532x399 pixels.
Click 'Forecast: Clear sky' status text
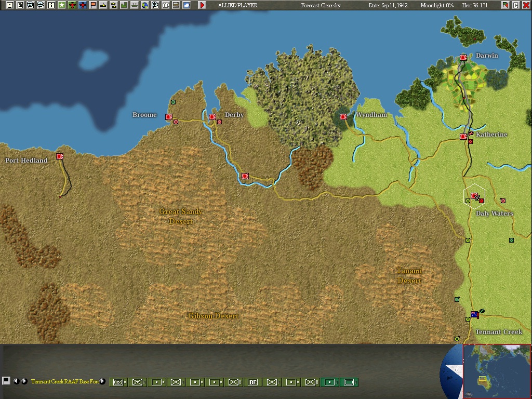[x=321, y=5]
